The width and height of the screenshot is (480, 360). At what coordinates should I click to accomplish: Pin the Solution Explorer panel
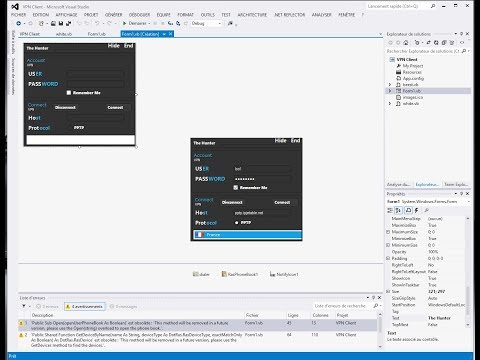tap(461, 34)
